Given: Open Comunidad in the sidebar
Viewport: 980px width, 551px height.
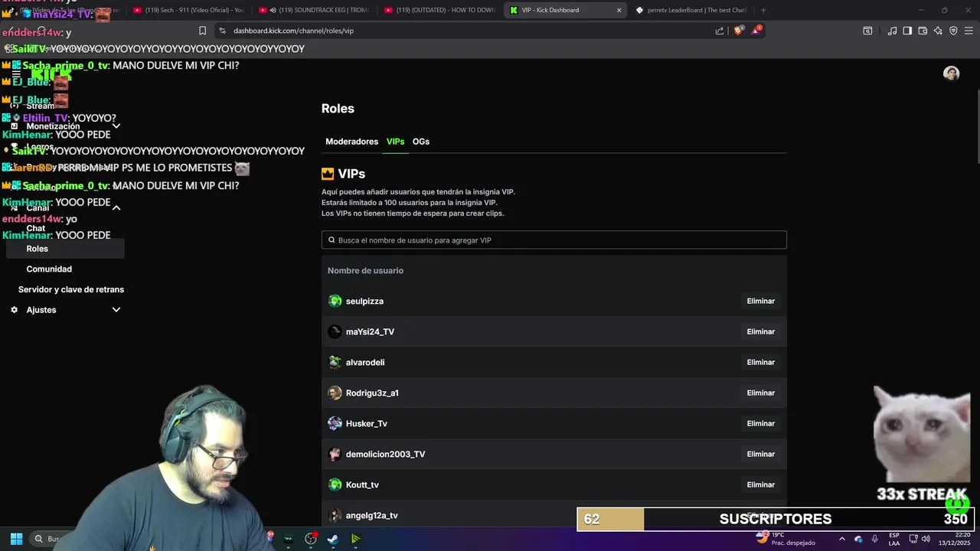Looking at the screenshot, I should [x=49, y=269].
